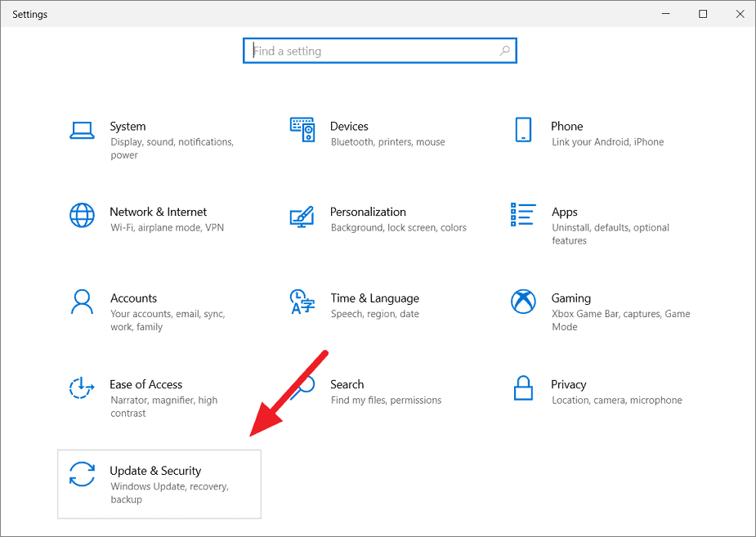The image size is (756, 537).
Task: Click 'Link your Android, iPhone' description
Action: pyautogui.click(x=607, y=142)
